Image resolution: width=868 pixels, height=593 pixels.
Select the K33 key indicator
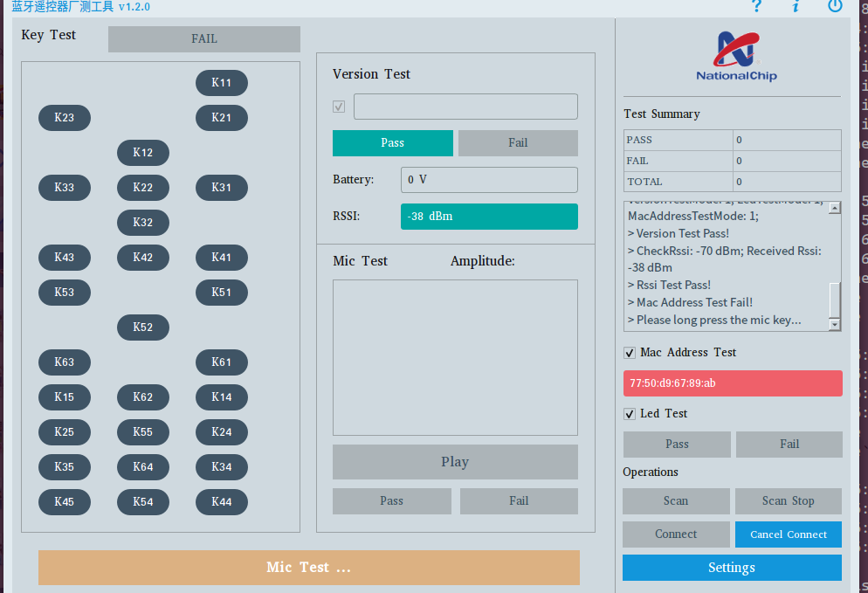click(65, 188)
